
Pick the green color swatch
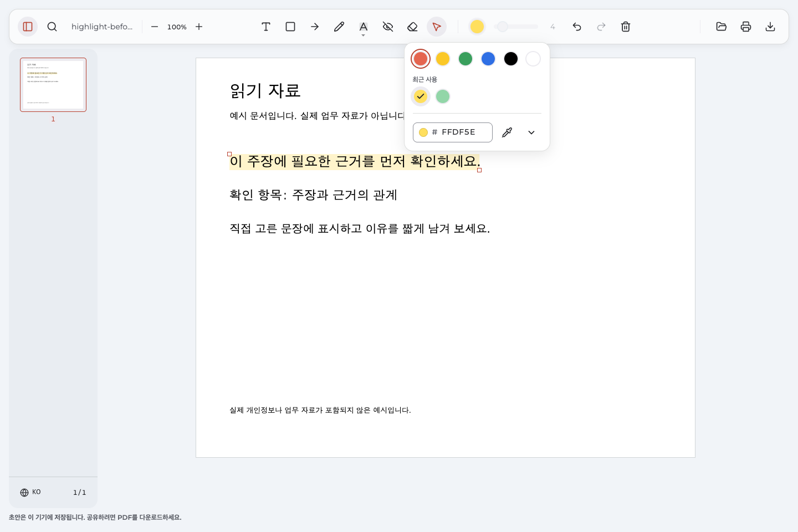(465, 59)
